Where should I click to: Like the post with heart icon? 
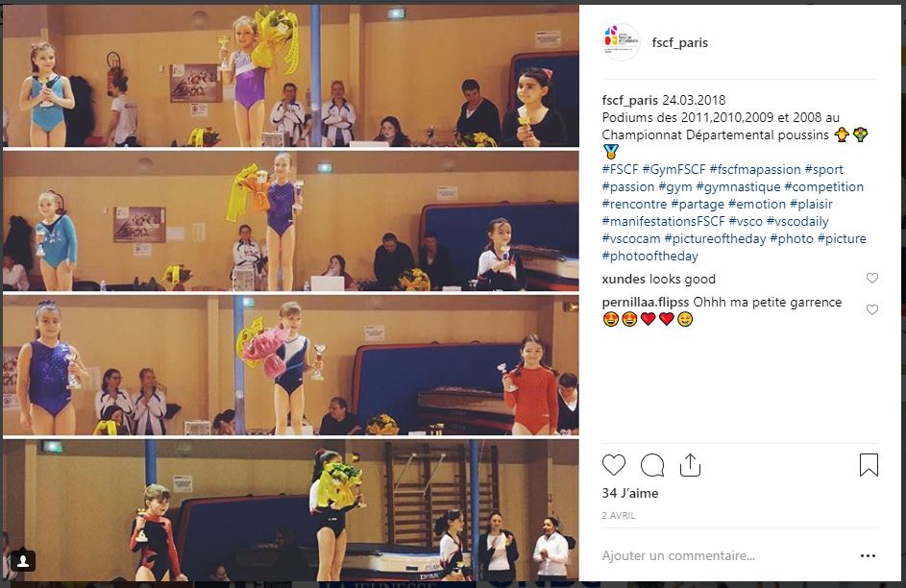point(614,465)
